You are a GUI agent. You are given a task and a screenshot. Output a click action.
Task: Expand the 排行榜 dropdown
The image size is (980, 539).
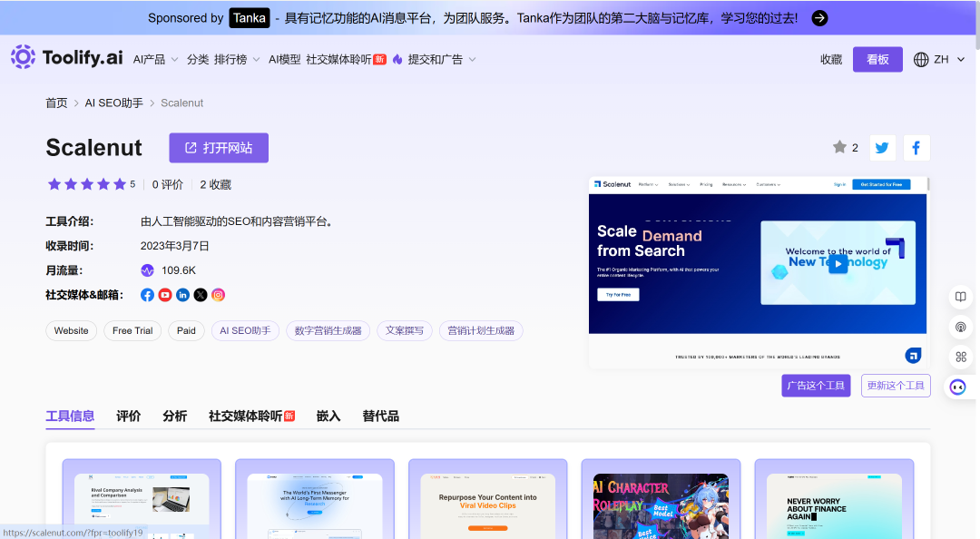(237, 59)
